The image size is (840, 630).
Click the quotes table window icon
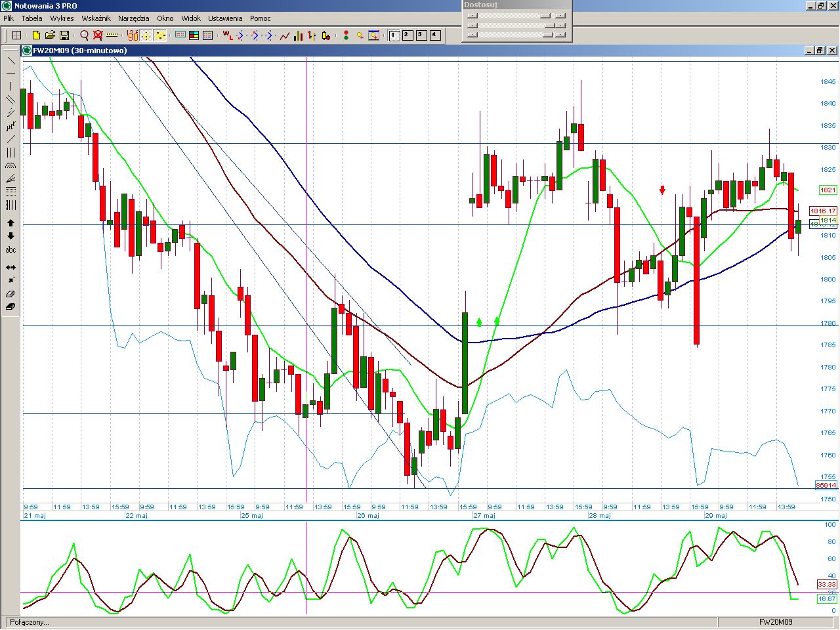(180, 35)
